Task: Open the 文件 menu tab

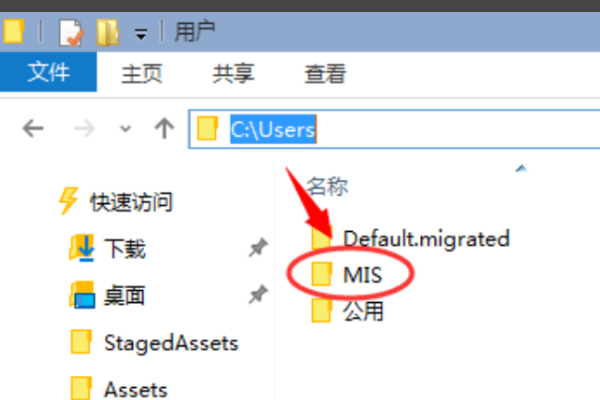Action: [48, 72]
